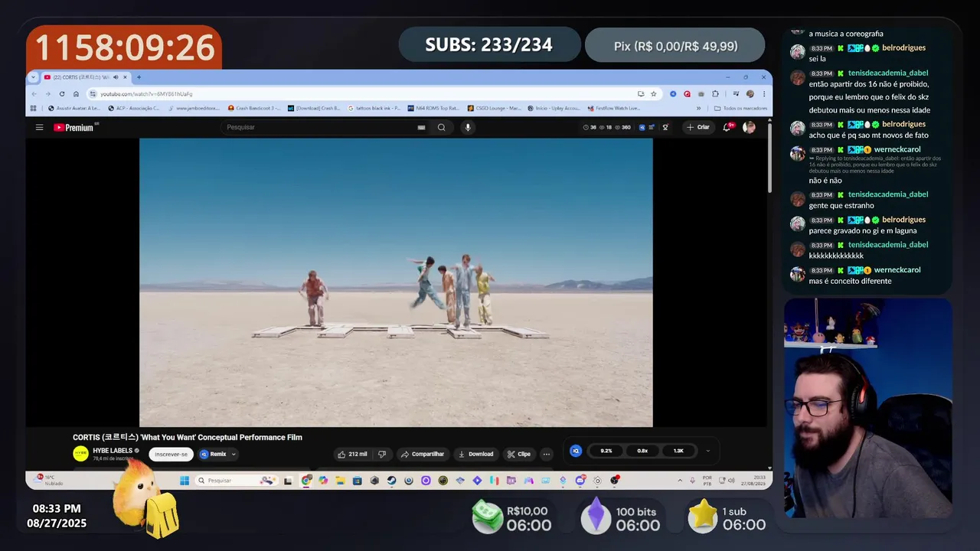Viewport: 980px width, 551px height.
Task: Click chat message 'parece gravado no gi e m laguna'
Action: tap(862, 230)
